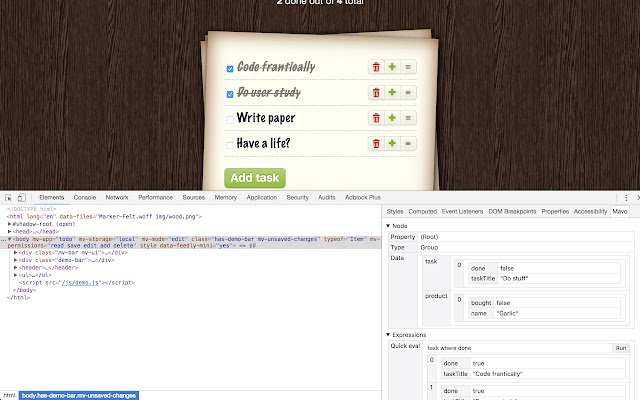Click reorder handle icon beside 'Write paper'
This screenshot has height=400, width=640.
tap(408, 118)
